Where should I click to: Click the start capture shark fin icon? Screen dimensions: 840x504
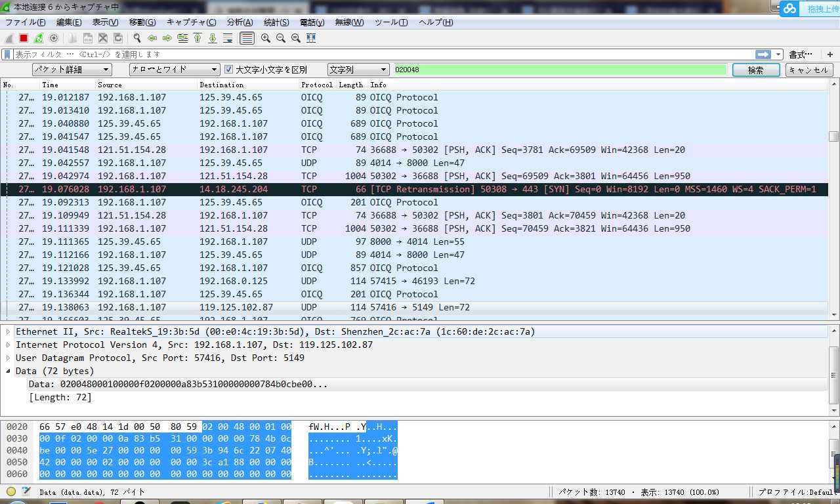pos(9,38)
